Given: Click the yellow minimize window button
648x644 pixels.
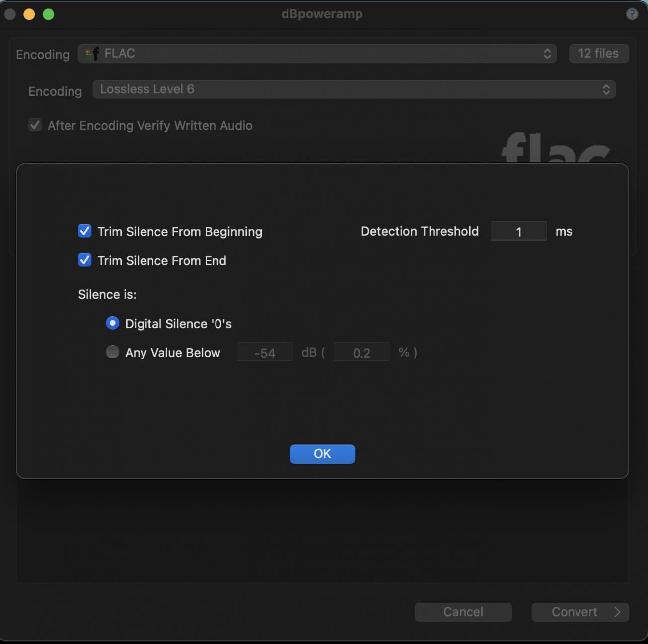Looking at the screenshot, I should (29, 14).
